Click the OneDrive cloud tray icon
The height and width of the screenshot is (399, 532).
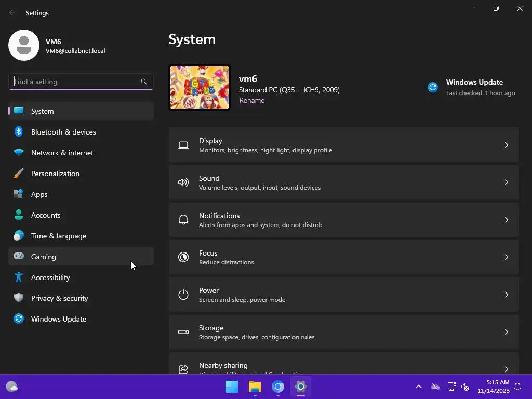[435, 387]
